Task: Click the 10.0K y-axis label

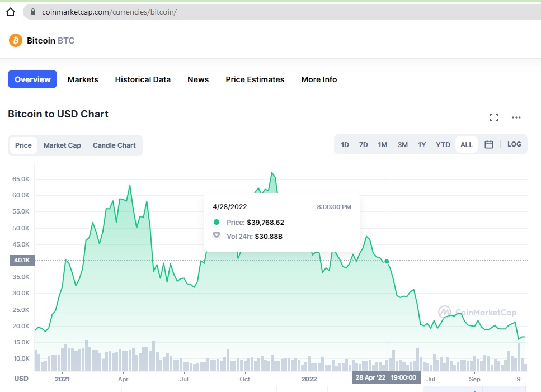Action: pyautogui.click(x=21, y=358)
